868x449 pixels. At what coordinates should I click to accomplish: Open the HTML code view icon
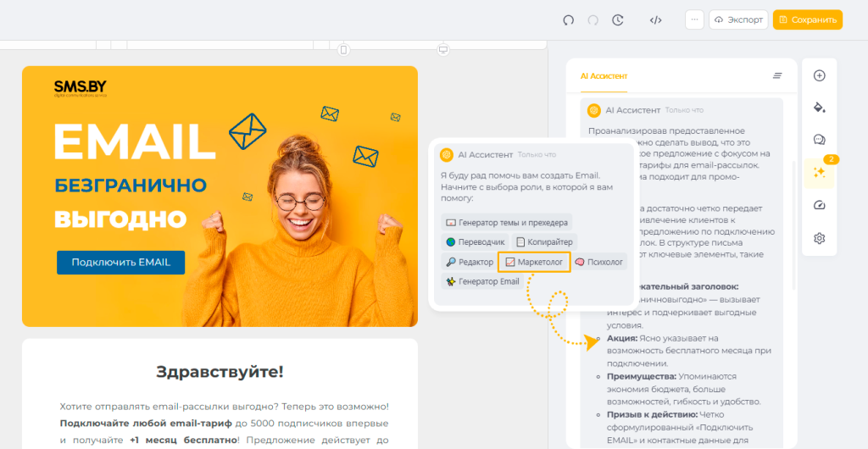click(x=655, y=20)
